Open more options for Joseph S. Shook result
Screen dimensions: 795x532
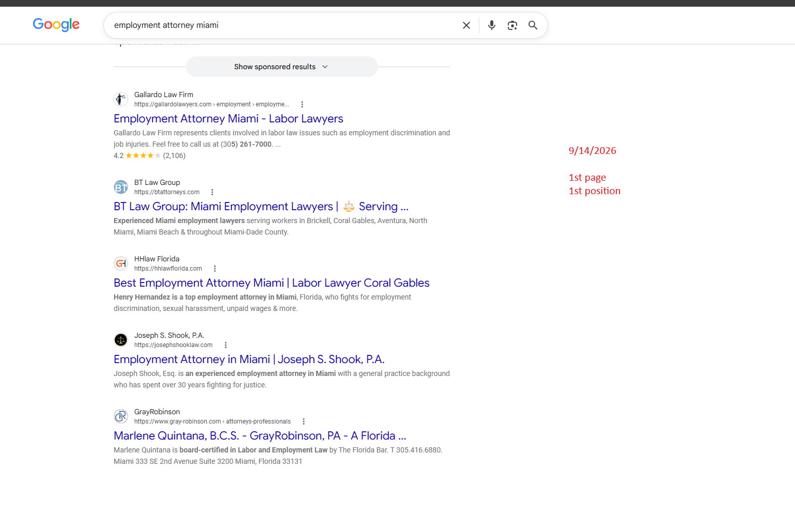(x=226, y=345)
